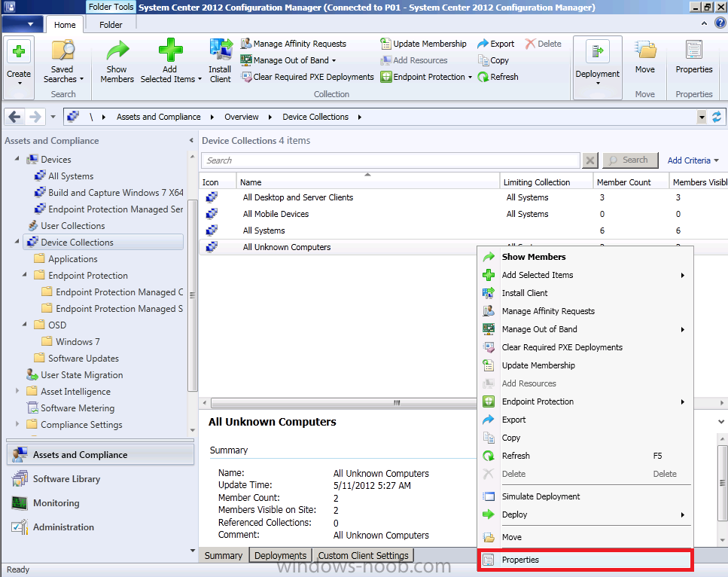Open the application menu dropdown button

pyautogui.click(x=23, y=24)
